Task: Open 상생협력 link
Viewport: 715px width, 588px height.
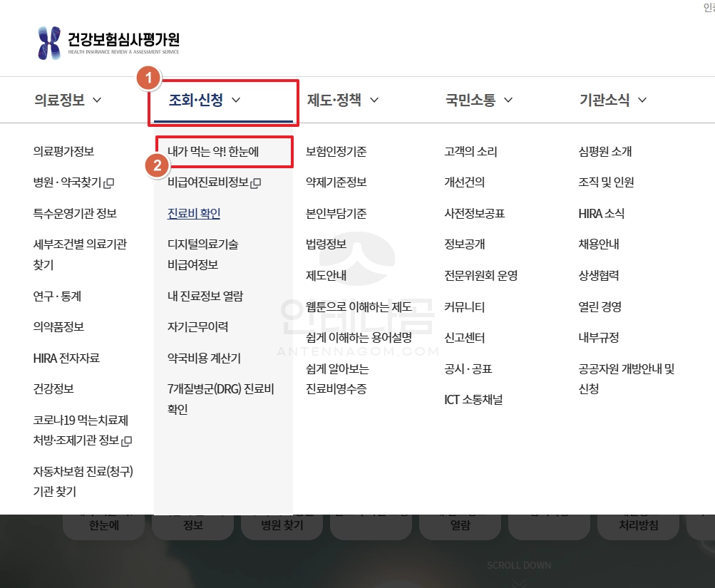Action: tap(599, 275)
